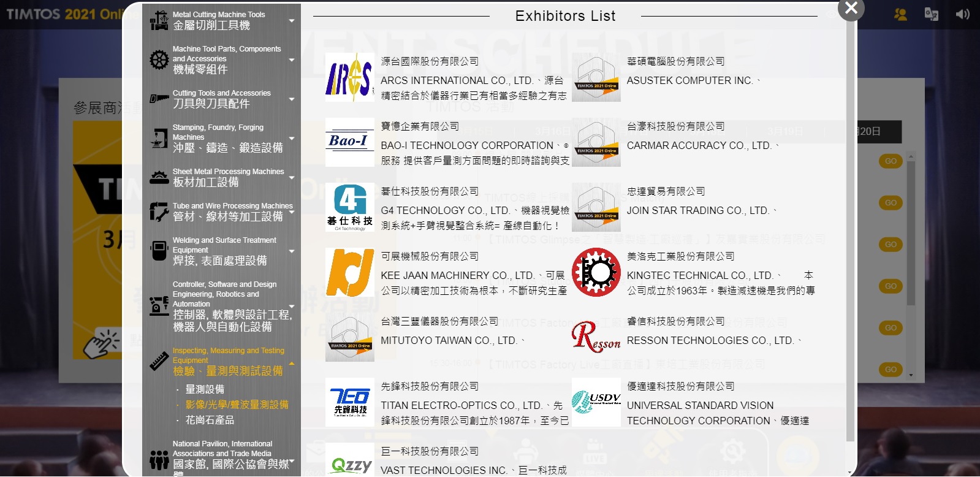Select the 量測設備 subcategory

pyautogui.click(x=205, y=389)
